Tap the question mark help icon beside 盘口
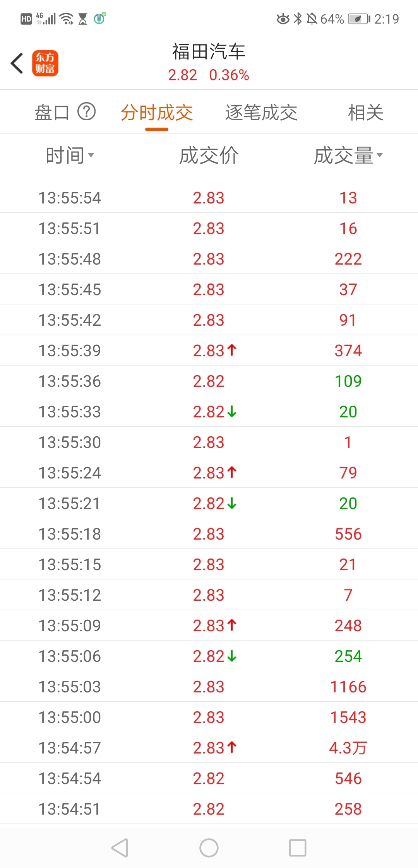The image size is (418, 868). [87, 112]
